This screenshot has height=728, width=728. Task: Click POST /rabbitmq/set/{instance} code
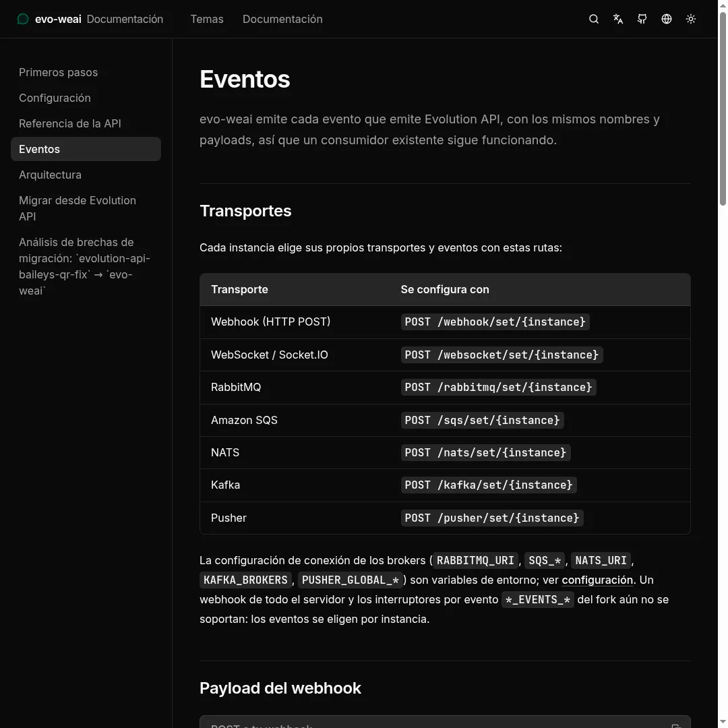point(498,387)
